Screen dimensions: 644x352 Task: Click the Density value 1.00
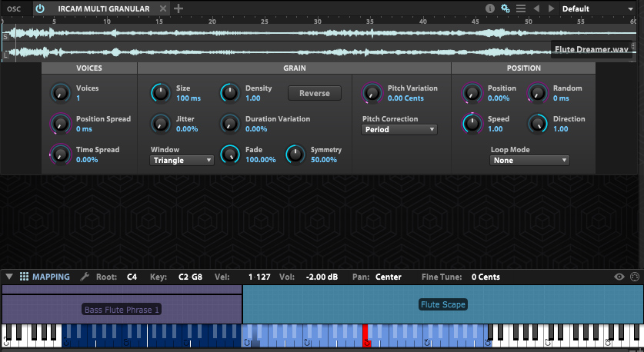[253, 98]
